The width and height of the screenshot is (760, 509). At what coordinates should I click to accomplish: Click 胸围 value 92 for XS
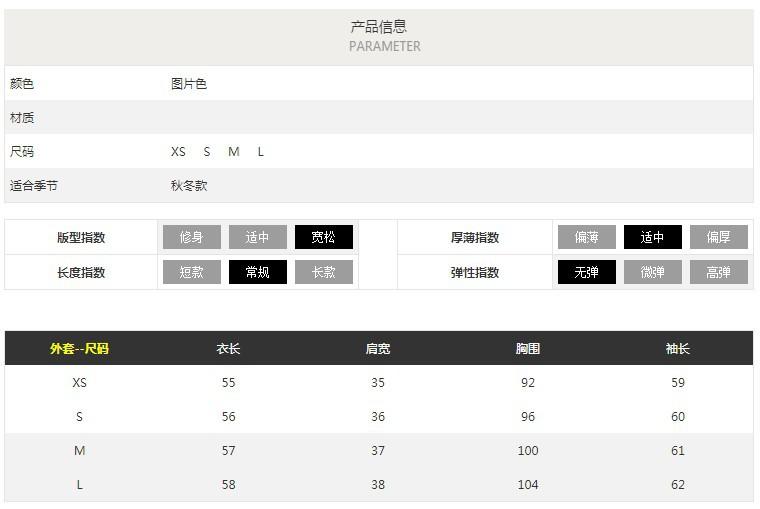[528, 382]
